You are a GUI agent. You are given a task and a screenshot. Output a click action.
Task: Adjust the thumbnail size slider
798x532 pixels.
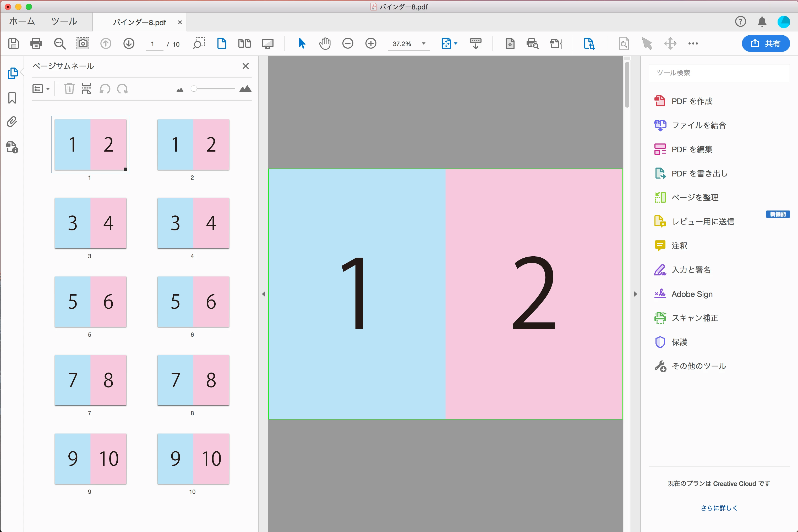[194, 89]
